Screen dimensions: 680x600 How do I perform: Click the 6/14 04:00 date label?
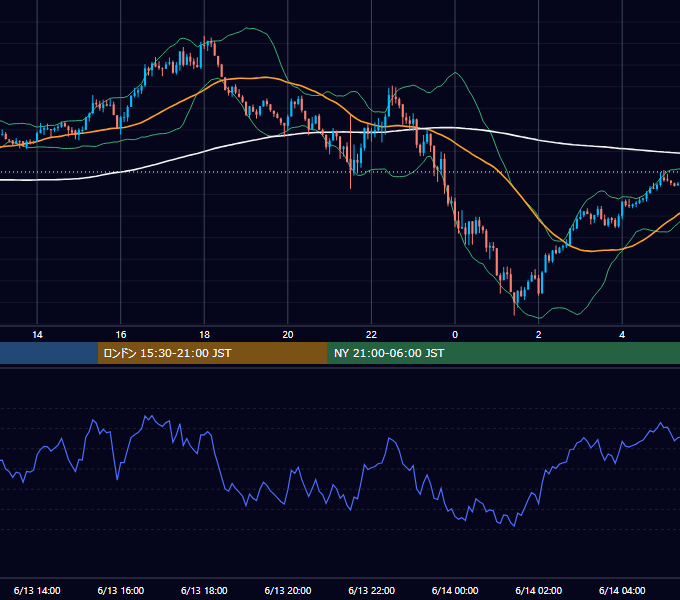(x=622, y=590)
